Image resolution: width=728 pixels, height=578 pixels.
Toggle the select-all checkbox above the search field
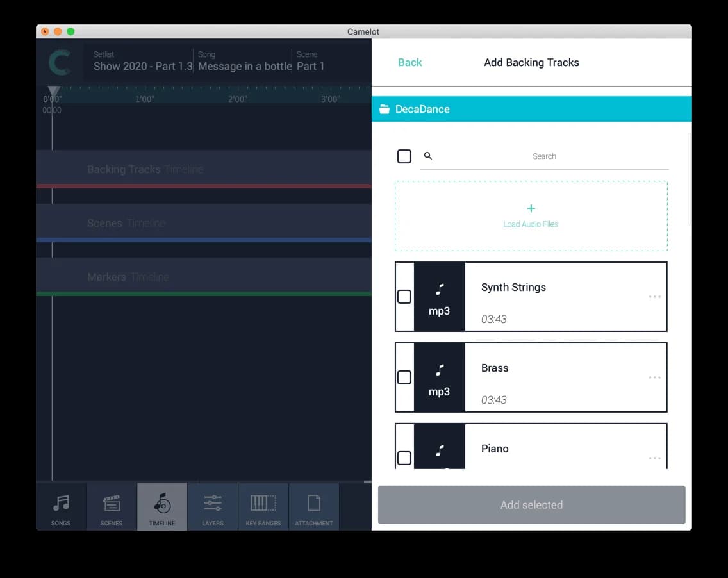[404, 156]
